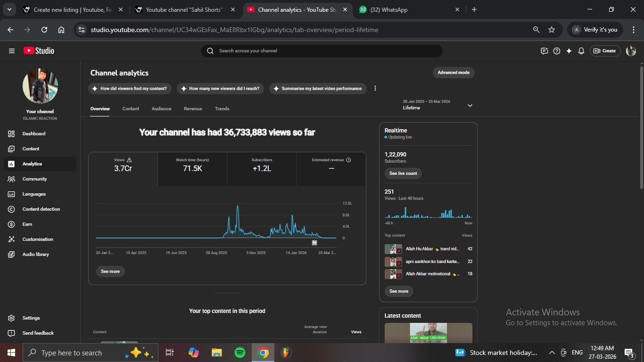This screenshot has width=644, height=362.
Task: Select the Watch time (hours) metric card
Action: point(192,165)
